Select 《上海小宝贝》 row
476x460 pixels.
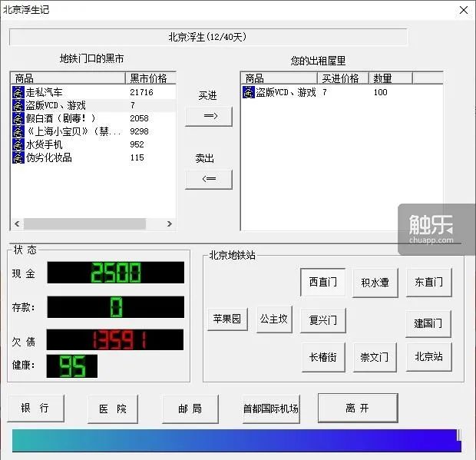[x=94, y=131]
